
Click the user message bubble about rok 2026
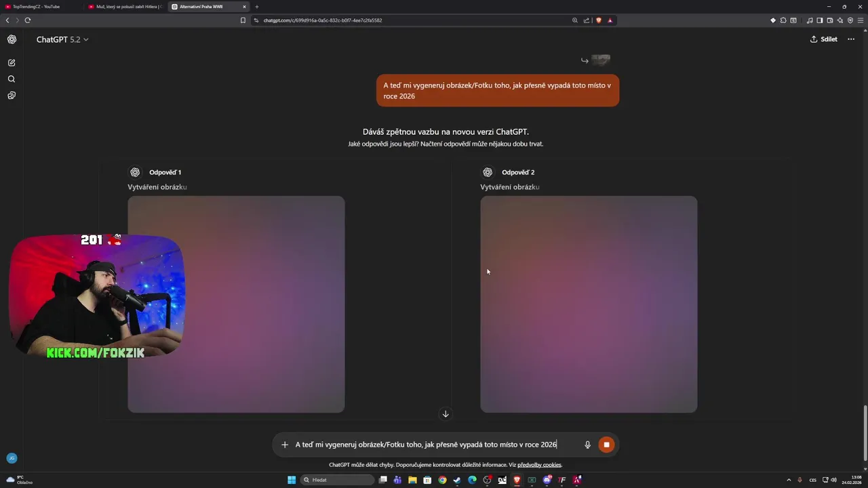coord(498,90)
